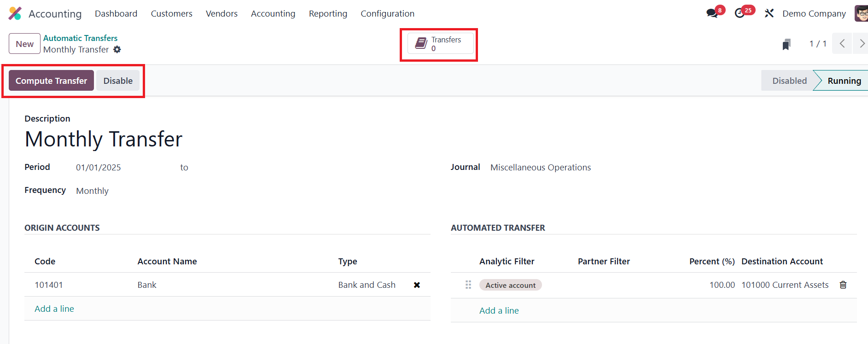Open the activities clock icon

(740, 13)
